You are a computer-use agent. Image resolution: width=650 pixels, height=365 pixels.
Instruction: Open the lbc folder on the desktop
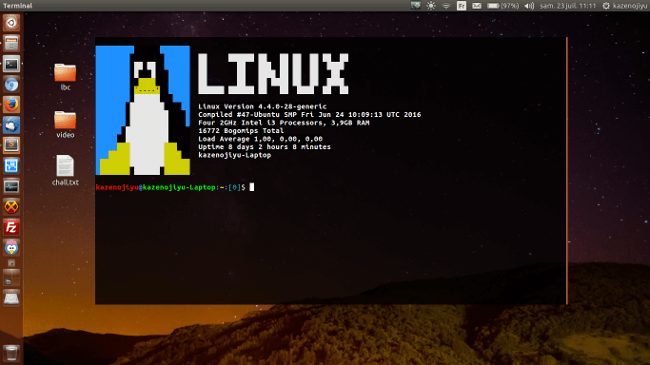click(65, 77)
